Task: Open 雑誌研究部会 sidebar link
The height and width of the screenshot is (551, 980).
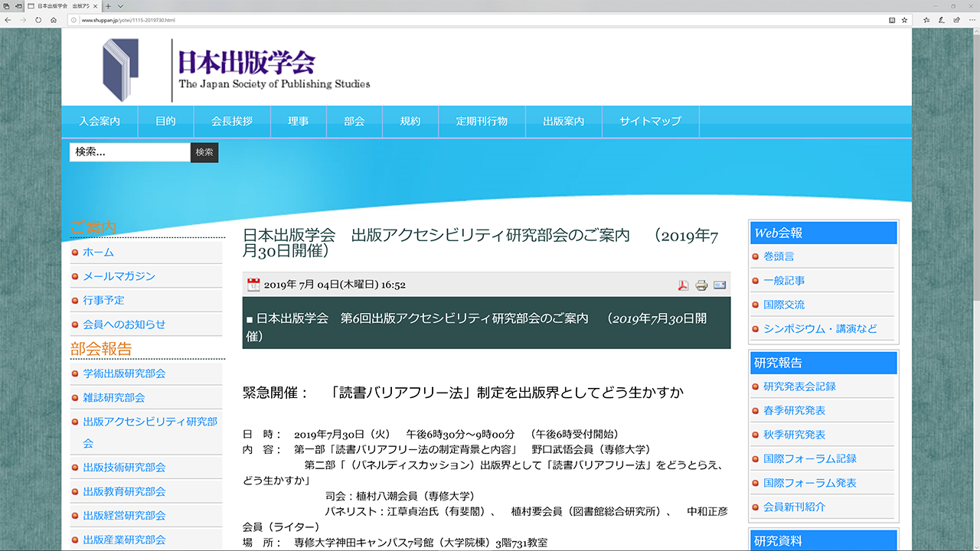Action: (114, 398)
